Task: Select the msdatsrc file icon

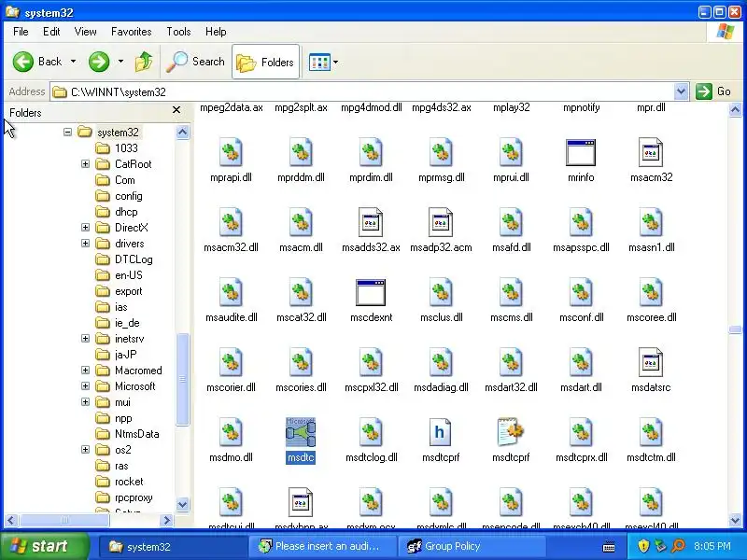Action: point(651,362)
